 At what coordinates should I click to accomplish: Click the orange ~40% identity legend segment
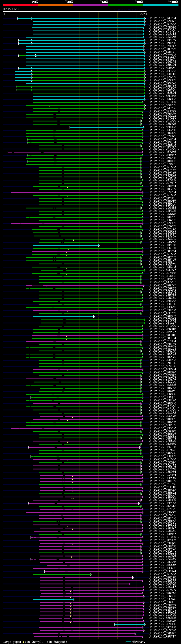tap(55, 5)
